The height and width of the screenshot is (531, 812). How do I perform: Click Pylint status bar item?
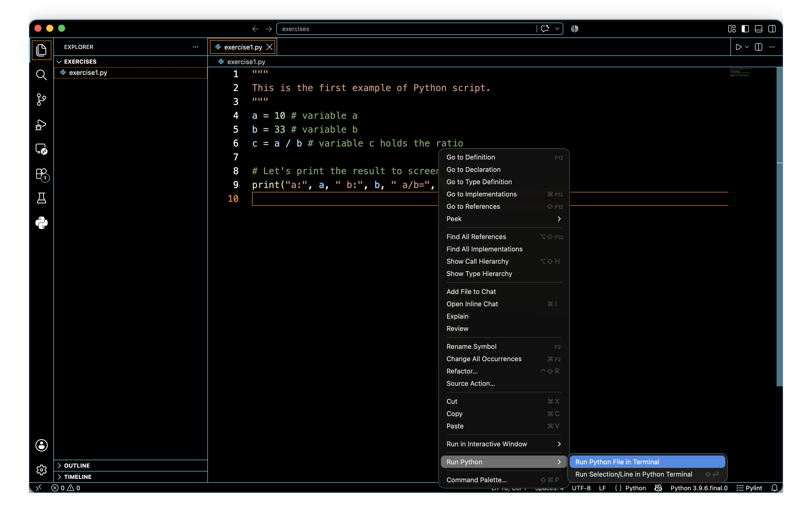tap(749, 488)
